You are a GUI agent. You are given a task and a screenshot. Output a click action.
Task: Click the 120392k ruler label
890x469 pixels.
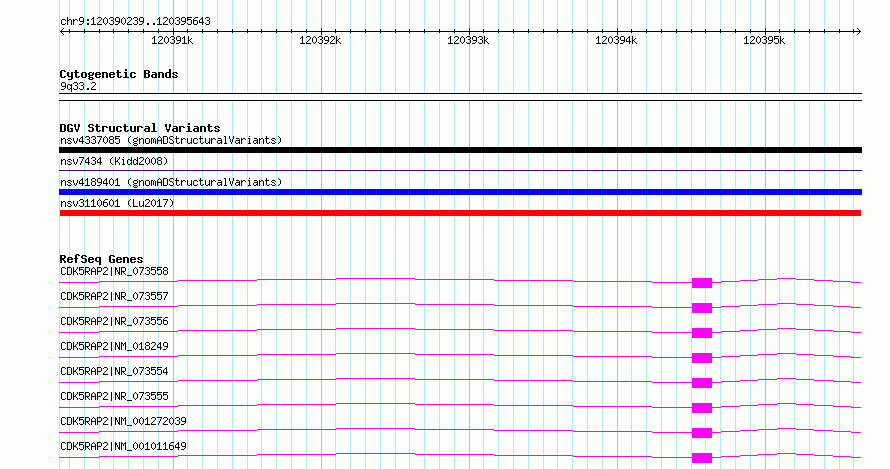(x=320, y=40)
